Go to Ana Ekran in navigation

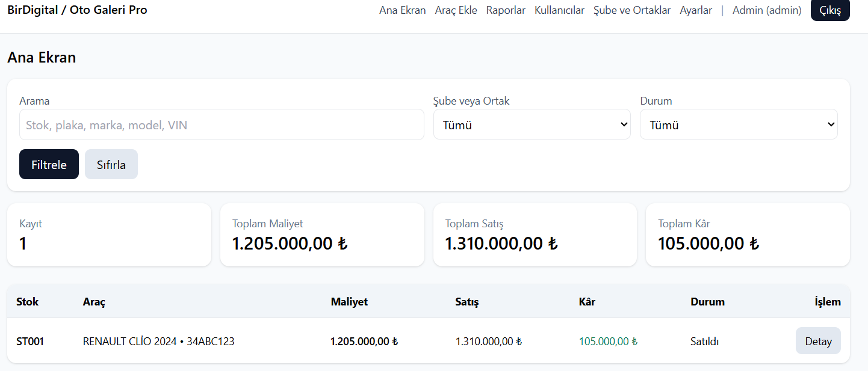coord(402,10)
